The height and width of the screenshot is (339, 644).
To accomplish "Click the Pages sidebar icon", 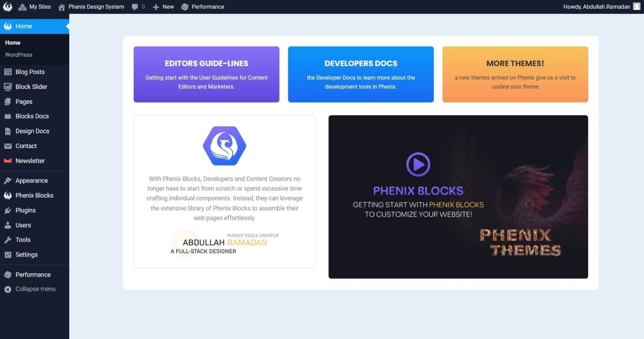I will click(8, 101).
